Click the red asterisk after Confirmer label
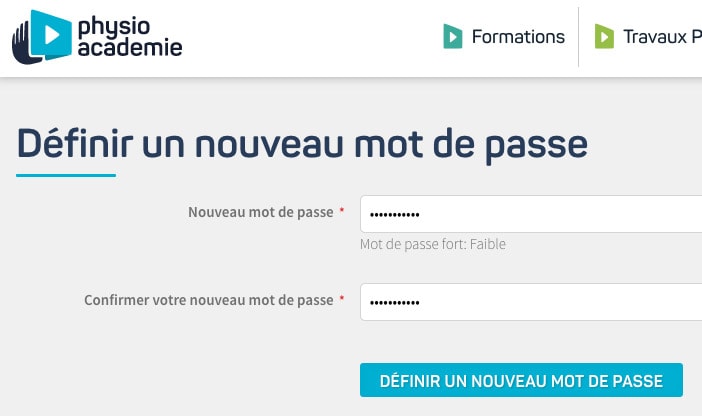702x416 pixels. click(x=342, y=297)
